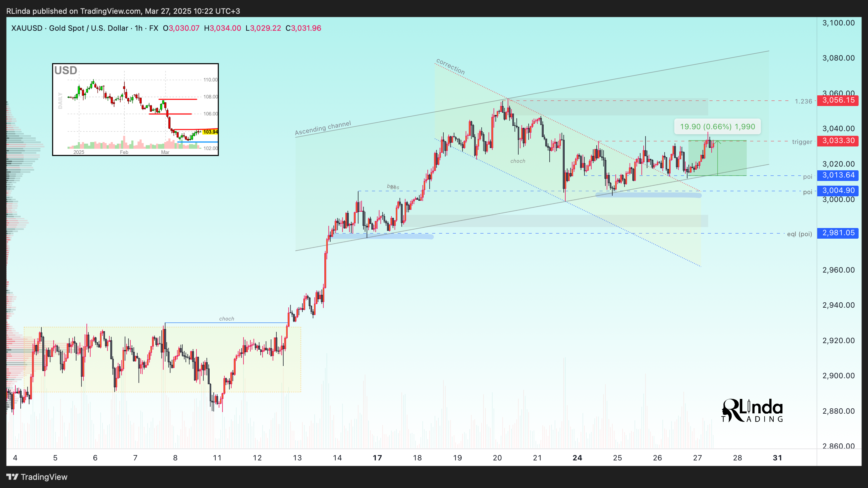Click the 2,940.00 price scale label
The height and width of the screenshot is (488, 868).
coord(838,305)
